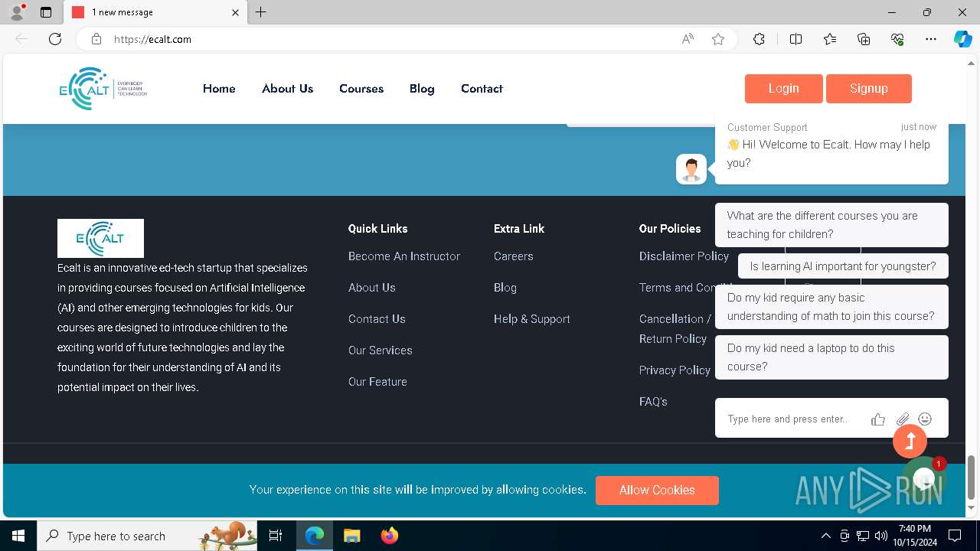980x551 pixels.
Task: Open Windows Start menu
Action: [x=18, y=536]
